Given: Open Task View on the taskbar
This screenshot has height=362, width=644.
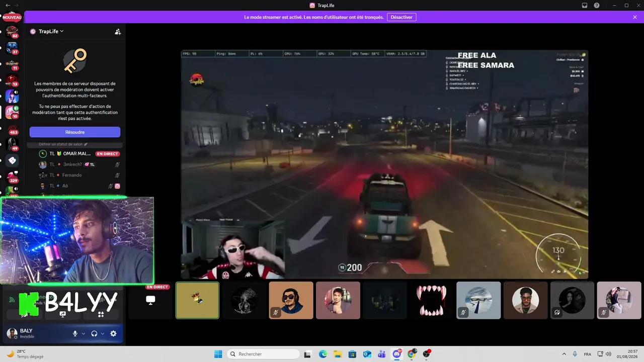Looking at the screenshot, I should tap(308, 354).
